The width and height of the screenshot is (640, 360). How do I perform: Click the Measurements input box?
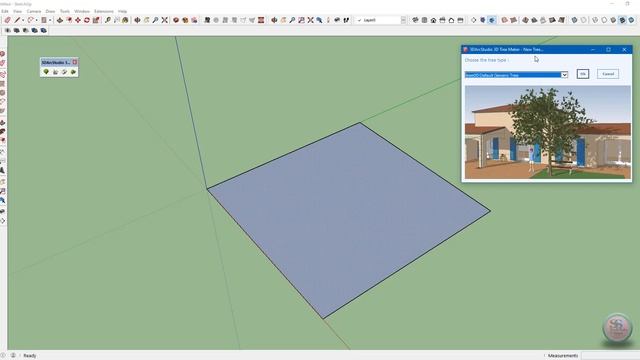coord(610,356)
